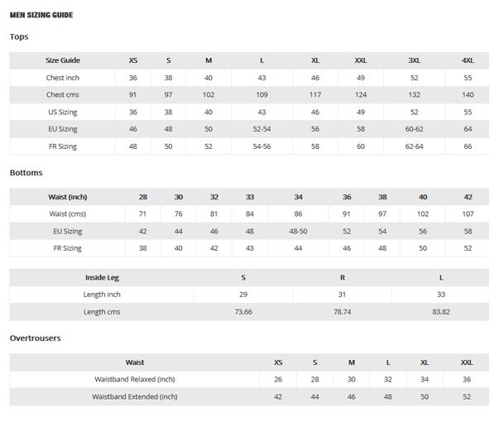Click the Waist (inch) header cell
The width and height of the screenshot is (504, 427).
[x=68, y=197]
